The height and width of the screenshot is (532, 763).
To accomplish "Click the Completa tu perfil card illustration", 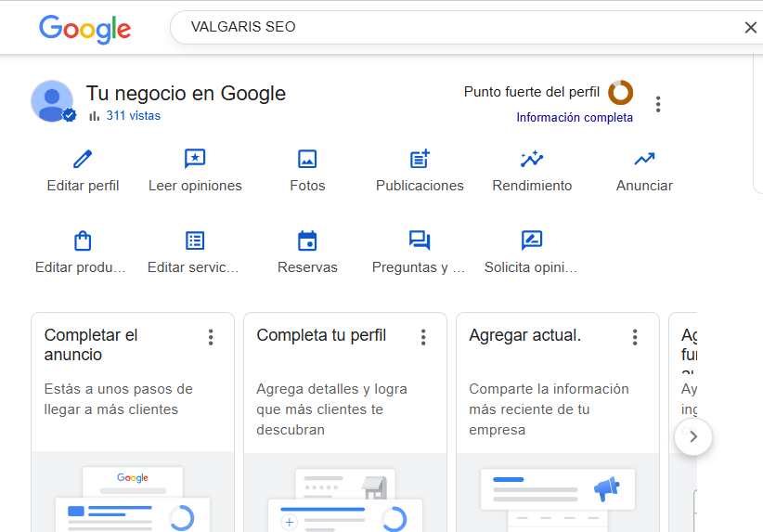I will (x=345, y=493).
